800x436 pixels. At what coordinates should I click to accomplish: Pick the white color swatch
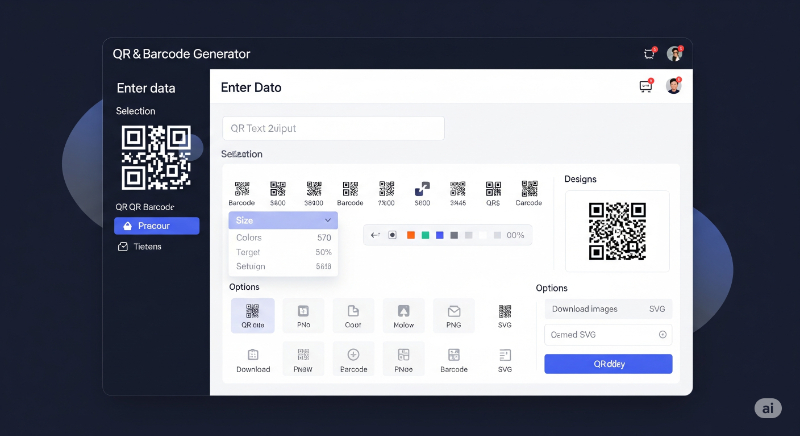click(x=483, y=235)
